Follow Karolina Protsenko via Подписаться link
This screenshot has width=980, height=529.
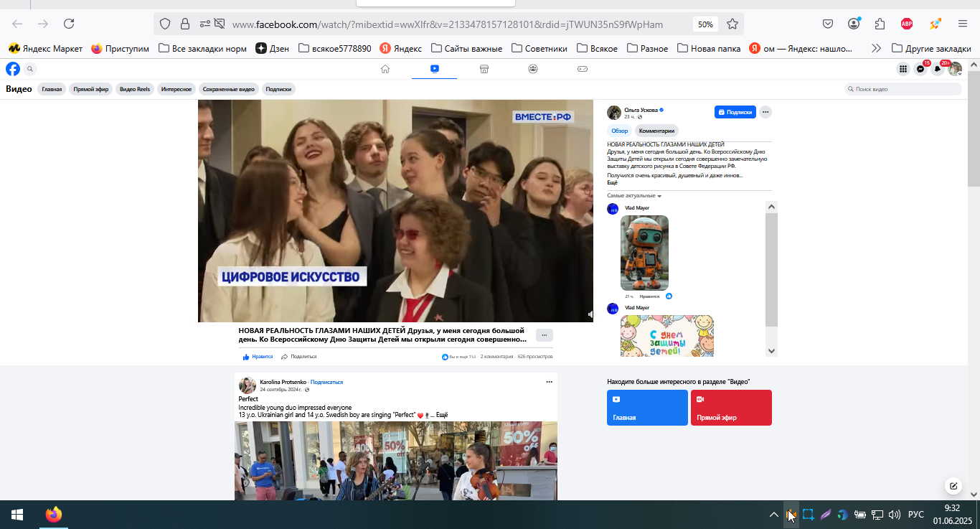pos(326,382)
